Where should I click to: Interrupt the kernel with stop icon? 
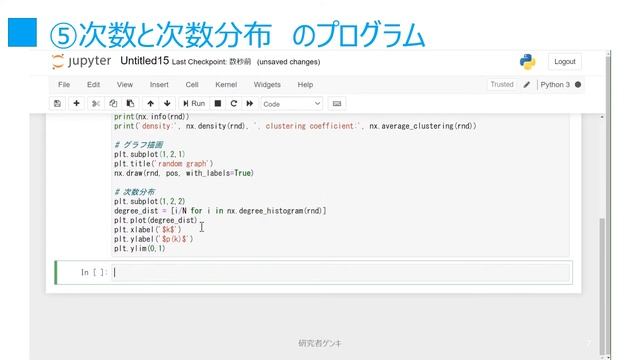pos(218,104)
